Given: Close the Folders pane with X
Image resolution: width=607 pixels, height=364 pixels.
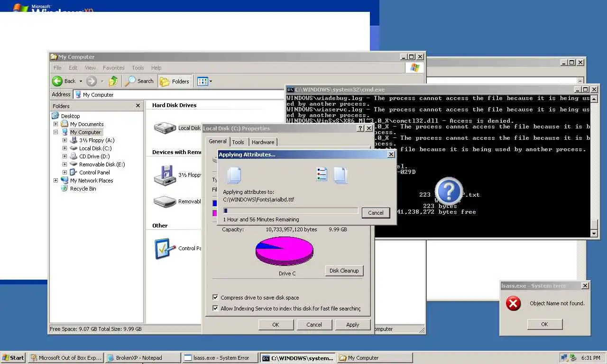Looking at the screenshot, I should 138,106.
